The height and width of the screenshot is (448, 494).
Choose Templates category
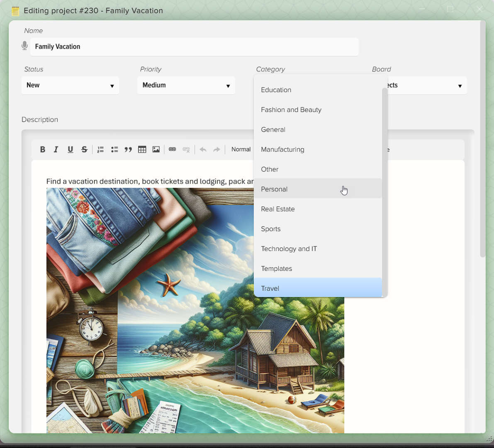[318, 268]
